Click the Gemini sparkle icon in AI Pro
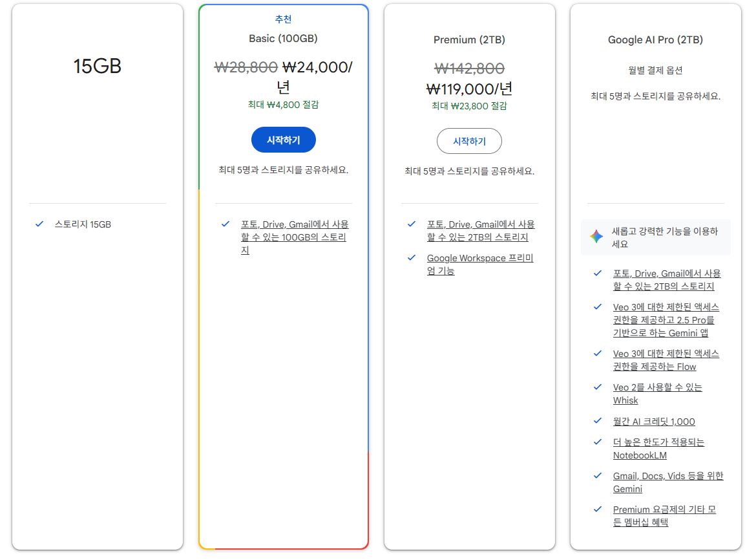Viewport: 756px width, 560px height. pos(596,236)
